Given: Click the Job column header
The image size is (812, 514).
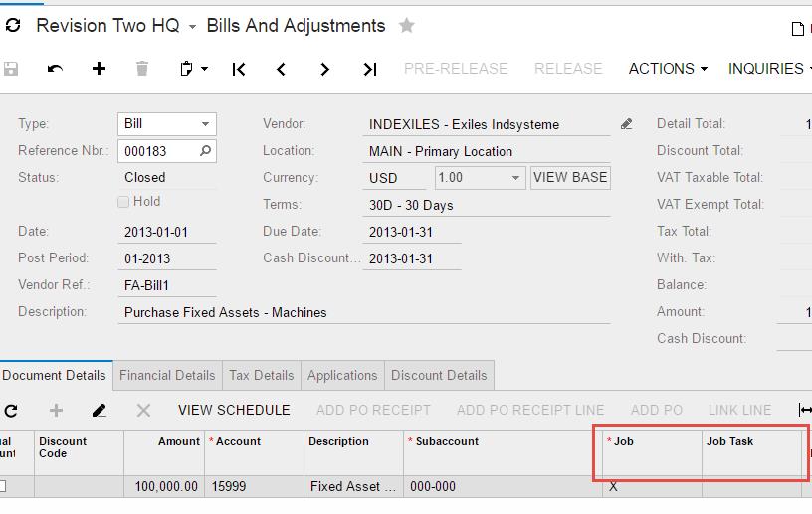Looking at the screenshot, I should pyautogui.click(x=653, y=453).
